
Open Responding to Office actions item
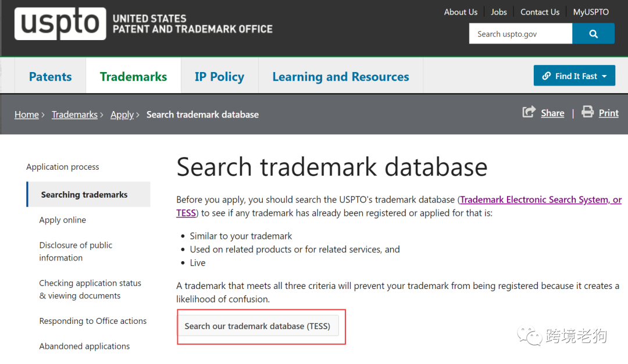[93, 321]
